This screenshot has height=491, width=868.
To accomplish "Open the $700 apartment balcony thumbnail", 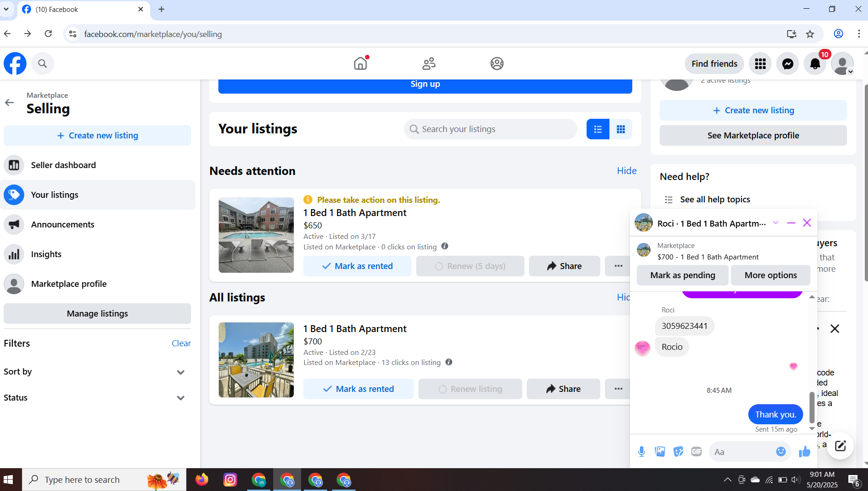I will pos(256,360).
